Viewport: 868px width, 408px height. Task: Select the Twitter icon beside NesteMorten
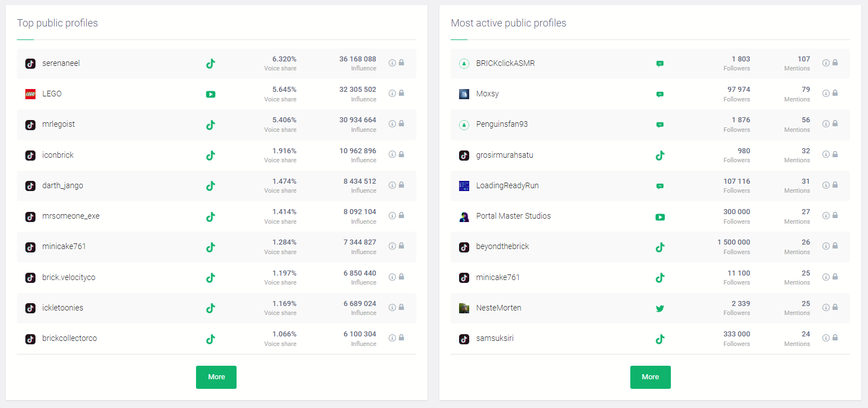pyautogui.click(x=660, y=309)
